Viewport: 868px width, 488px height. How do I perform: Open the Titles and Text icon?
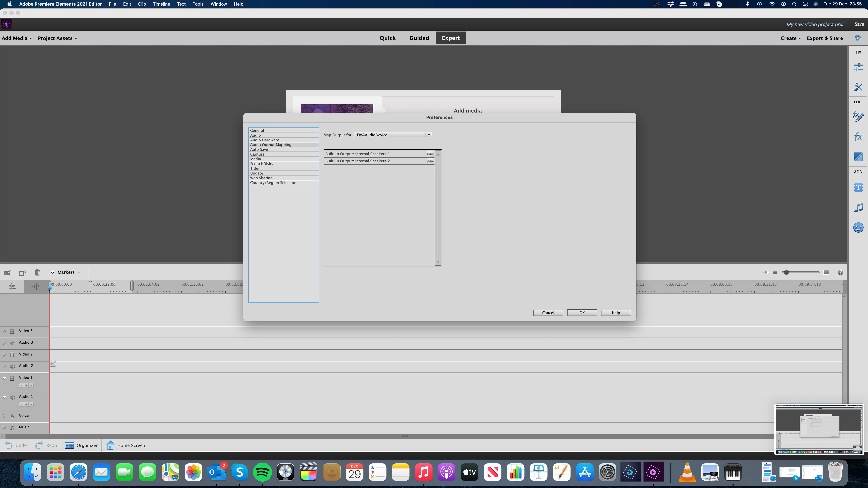(x=858, y=188)
